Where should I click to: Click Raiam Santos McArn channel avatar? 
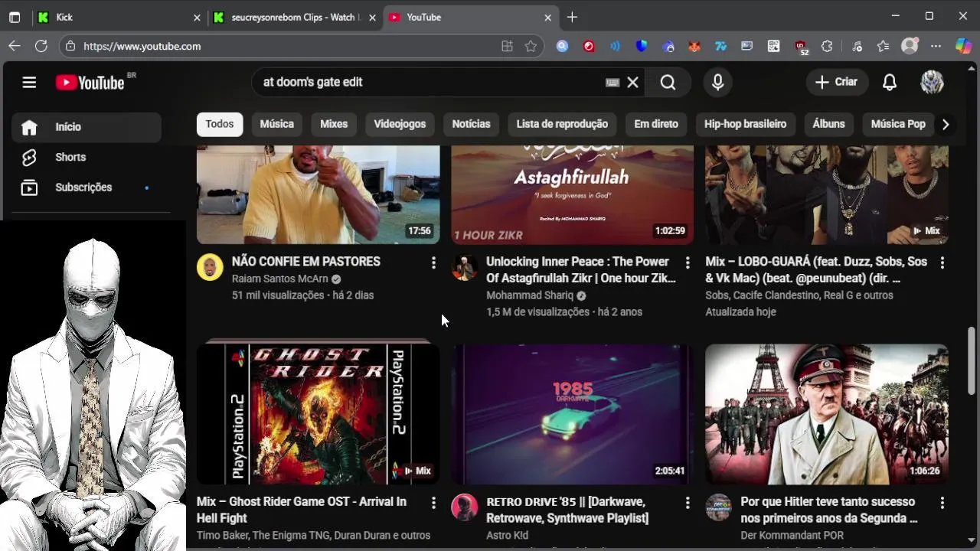(210, 267)
